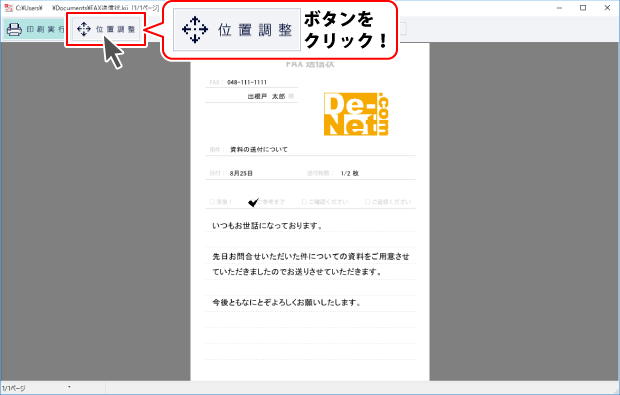The image size is (620, 395).
Task: Click the 1/1ページ indicator in the status bar
Action: pyautogui.click(x=14, y=388)
